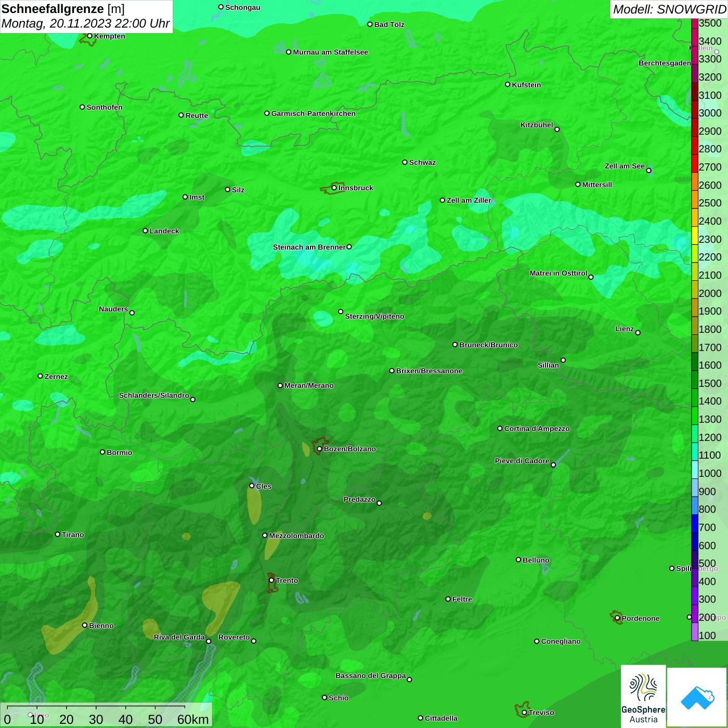Click the 'Sterzing/Vipiteno' label
728x728 pixels.
374,316
